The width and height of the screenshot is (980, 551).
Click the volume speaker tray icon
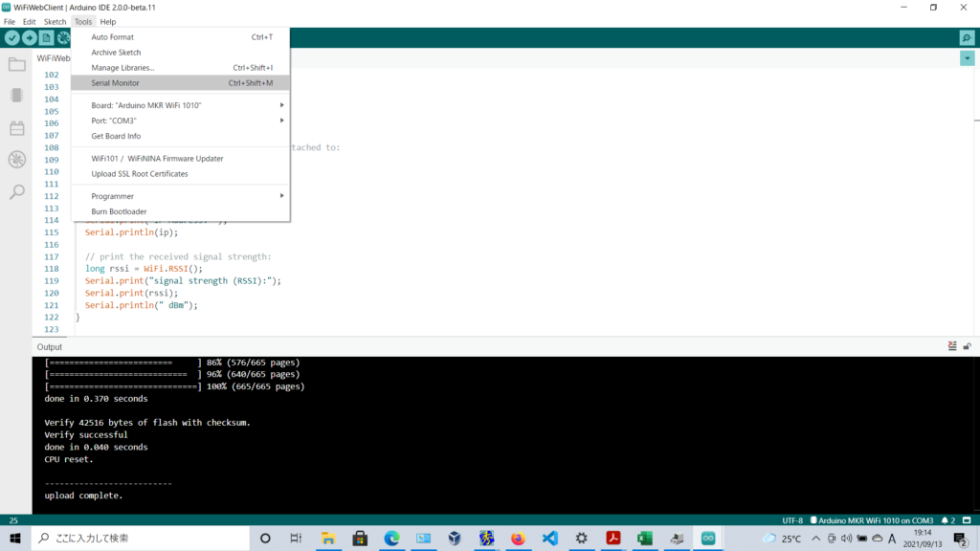[846, 538]
